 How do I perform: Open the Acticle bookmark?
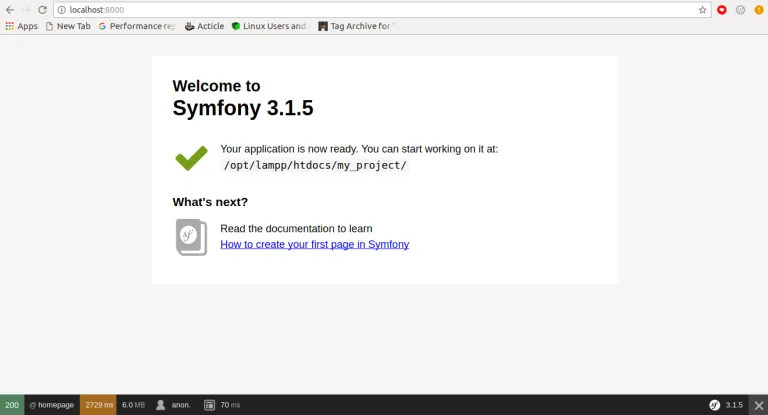[205, 26]
